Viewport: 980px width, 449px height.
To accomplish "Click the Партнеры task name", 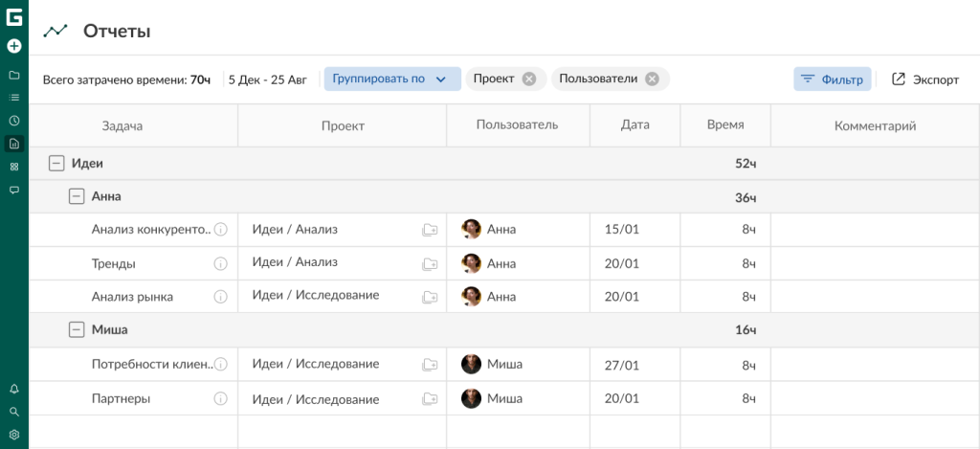I will 121,399.
